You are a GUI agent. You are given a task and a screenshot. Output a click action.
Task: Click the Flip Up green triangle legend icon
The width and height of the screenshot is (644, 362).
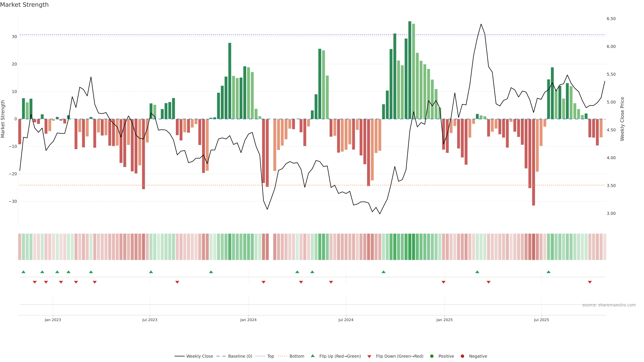pos(312,356)
